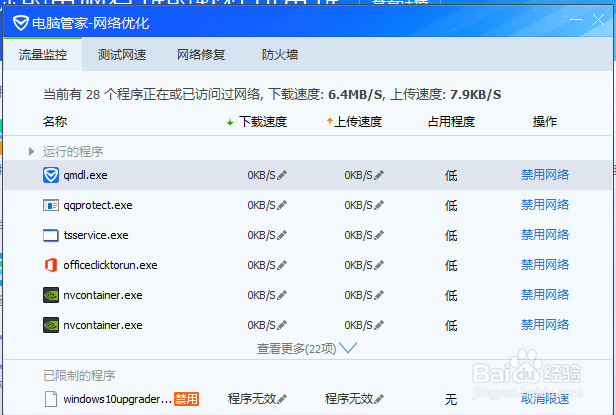The width and height of the screenshot is (616, 415).
Task: Edit upload limit pencil for qqprotect.exe
Action: pyautogui.click(x=379, y=205)
